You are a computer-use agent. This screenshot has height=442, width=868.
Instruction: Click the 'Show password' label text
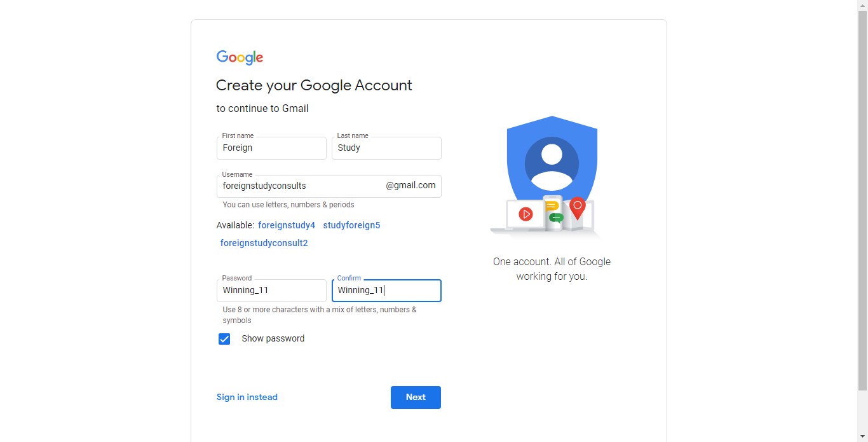click(x=273, y=338)
